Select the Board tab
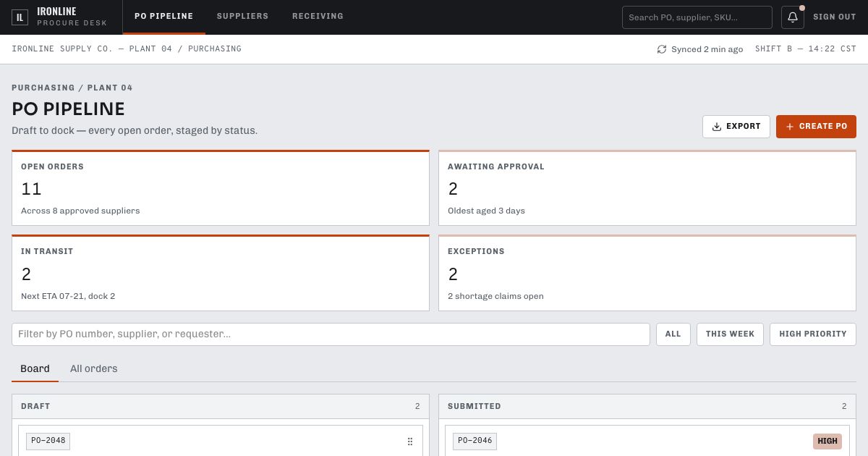Screen dimensions: 868x456 coord(35,368)
